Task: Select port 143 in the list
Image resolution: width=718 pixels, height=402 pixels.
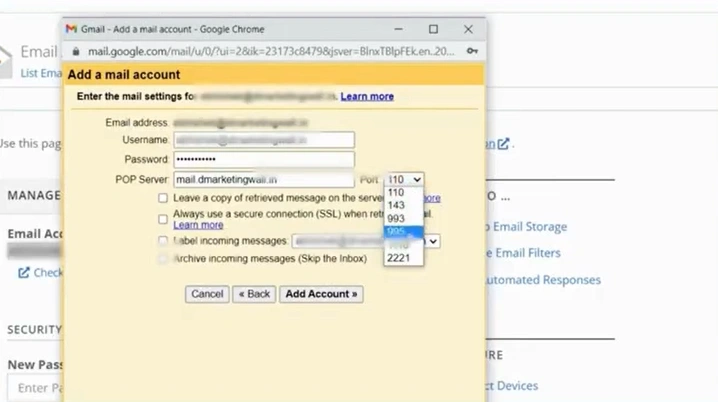Action: tap(403, 206)
